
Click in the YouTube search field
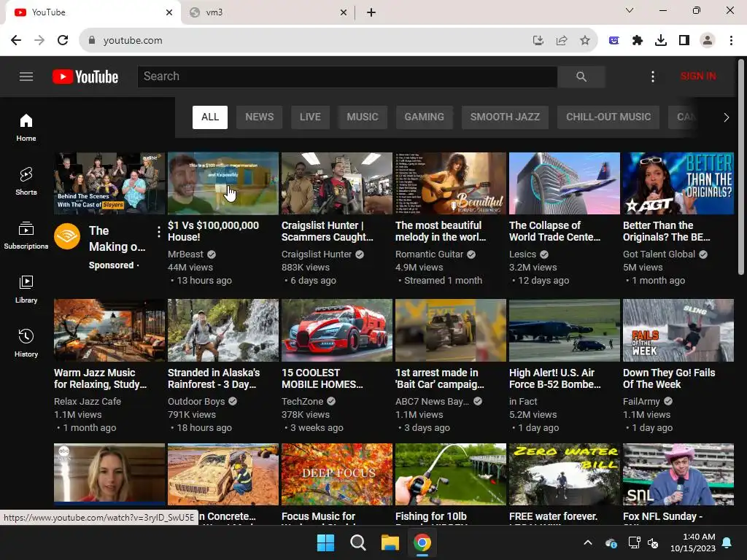[347, 77]
